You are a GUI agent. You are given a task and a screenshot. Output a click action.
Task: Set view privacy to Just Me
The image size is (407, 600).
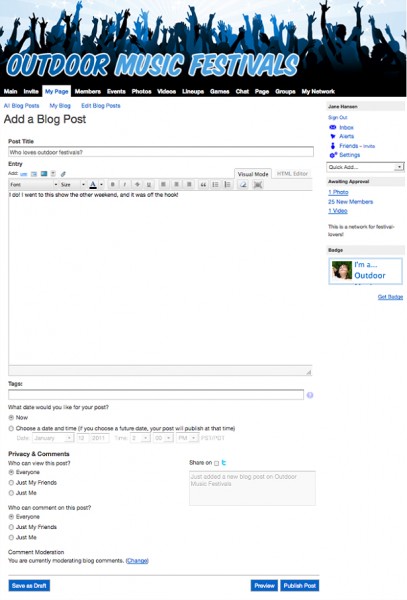(x=11, y=493)
